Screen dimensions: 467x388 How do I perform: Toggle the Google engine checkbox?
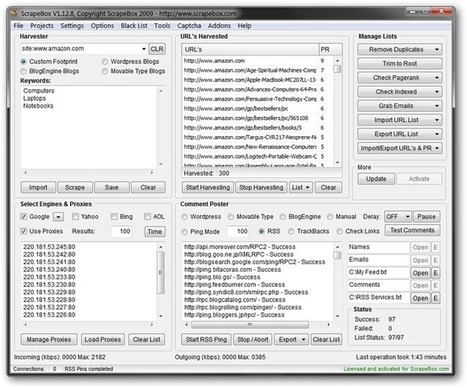24,217
